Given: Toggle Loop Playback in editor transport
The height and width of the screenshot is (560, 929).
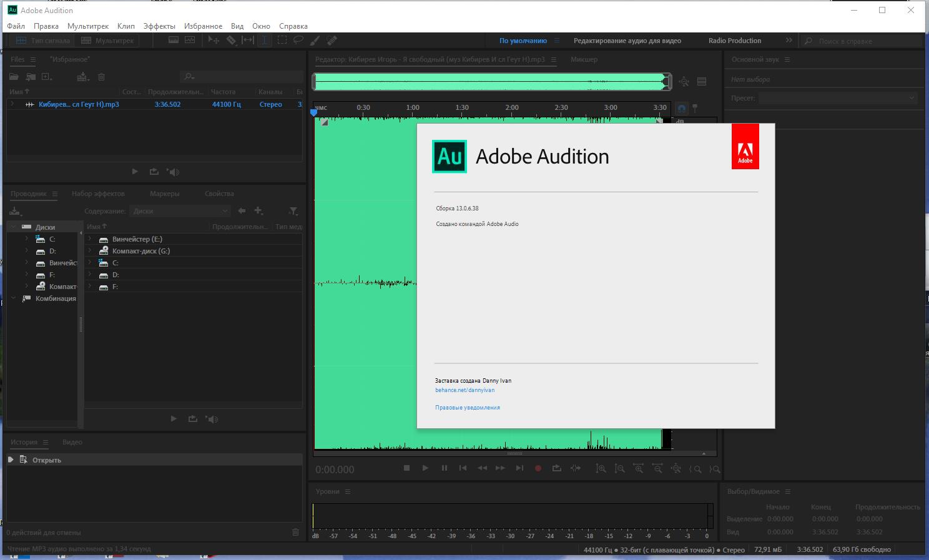Looking at the screenshot, I should click(x=556, y=468).
